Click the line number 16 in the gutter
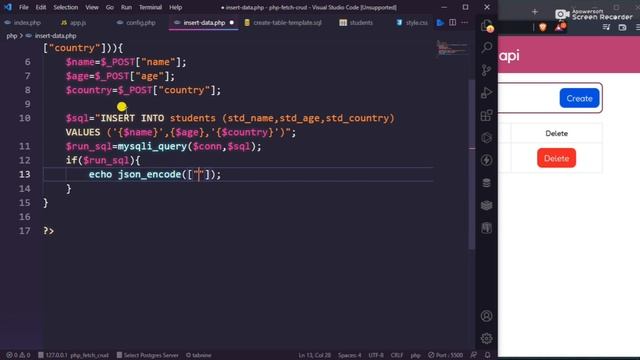The image size is (640, 360). point(24,217)
